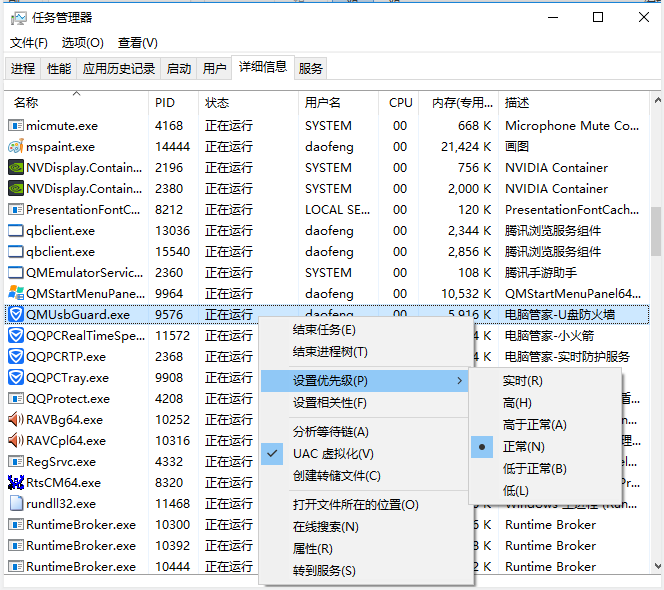Sort by the 内存(专用... column header
This screenshot has width=664, height=590.
pyautogui.click(x=459, y=103)
